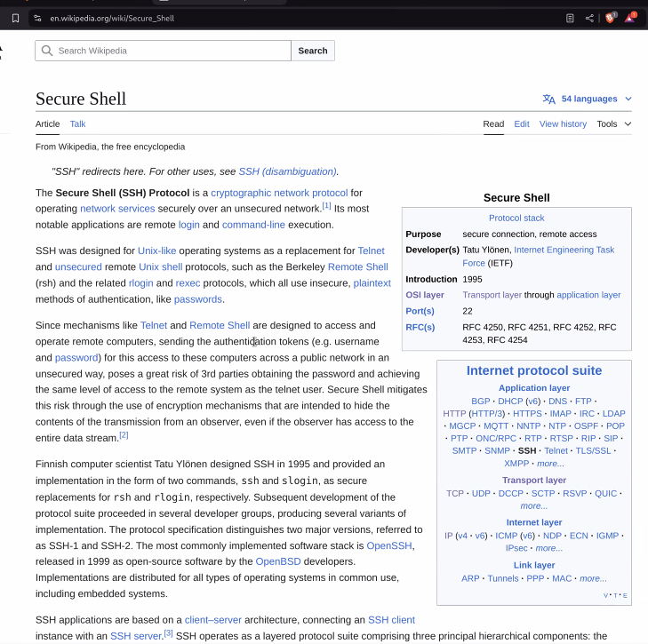Open the QUIC link
This screenshot has width=648, height=644.
[606, 493]
